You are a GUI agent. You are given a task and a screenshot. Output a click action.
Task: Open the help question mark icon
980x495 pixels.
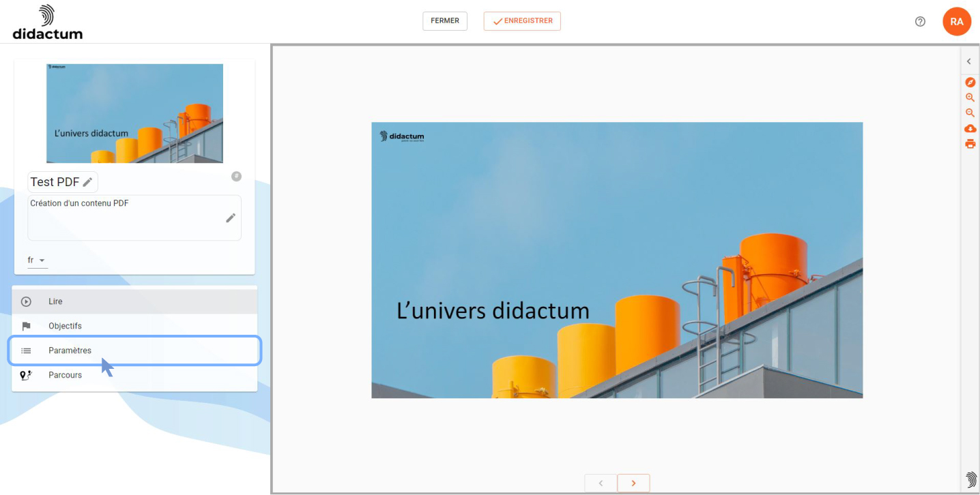tap(920, 22)
